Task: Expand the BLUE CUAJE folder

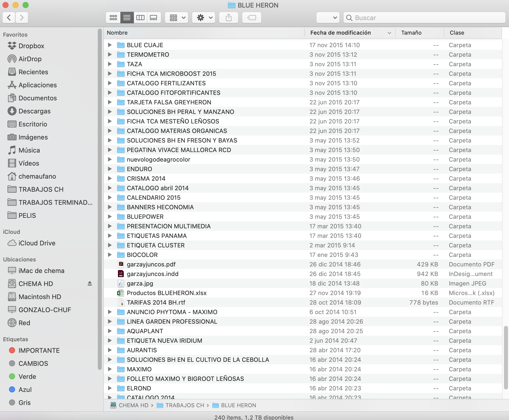Action: [110, 45]
